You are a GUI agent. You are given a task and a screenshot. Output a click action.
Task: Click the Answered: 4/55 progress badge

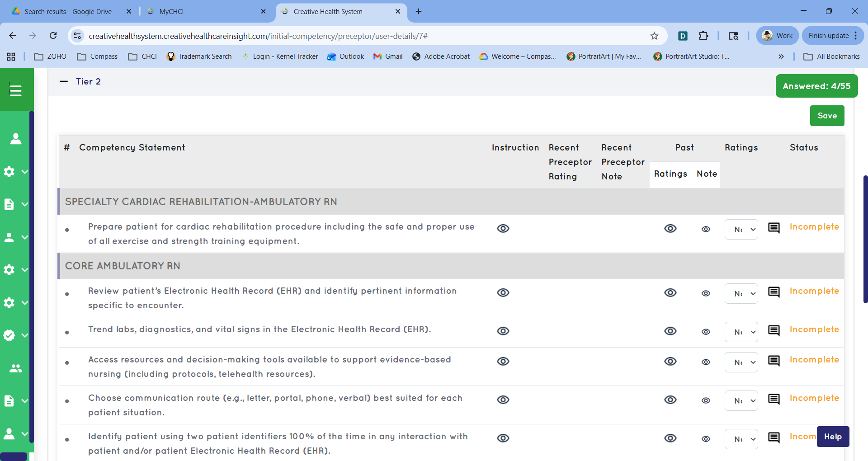tap(816, 86)
